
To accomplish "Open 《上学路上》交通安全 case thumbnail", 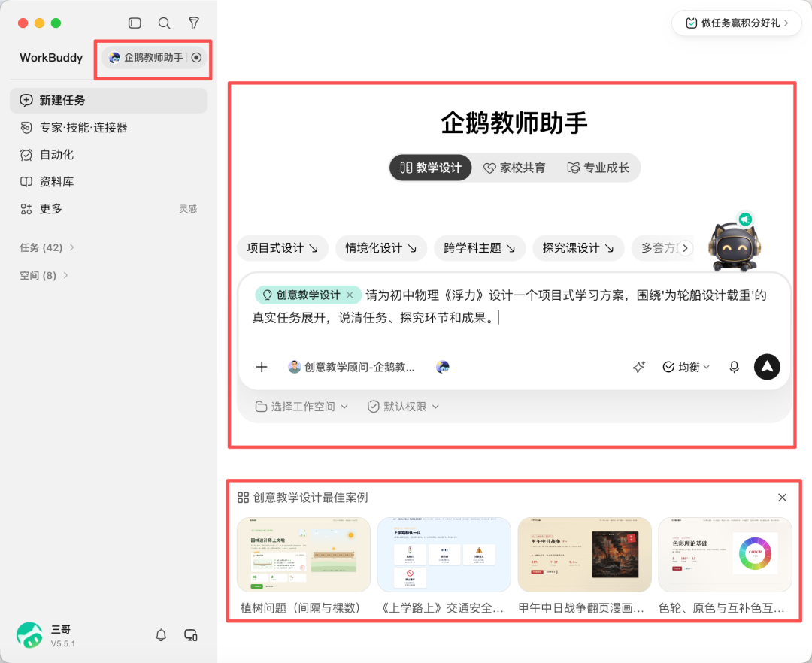I will 444,554.
